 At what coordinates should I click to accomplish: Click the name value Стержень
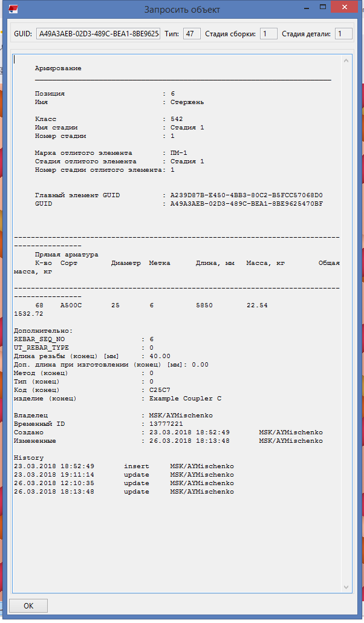[x=187, y=102]
